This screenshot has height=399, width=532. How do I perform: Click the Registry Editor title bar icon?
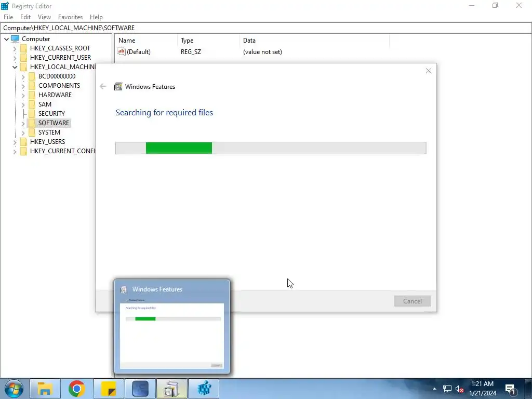tap(5, 6)
